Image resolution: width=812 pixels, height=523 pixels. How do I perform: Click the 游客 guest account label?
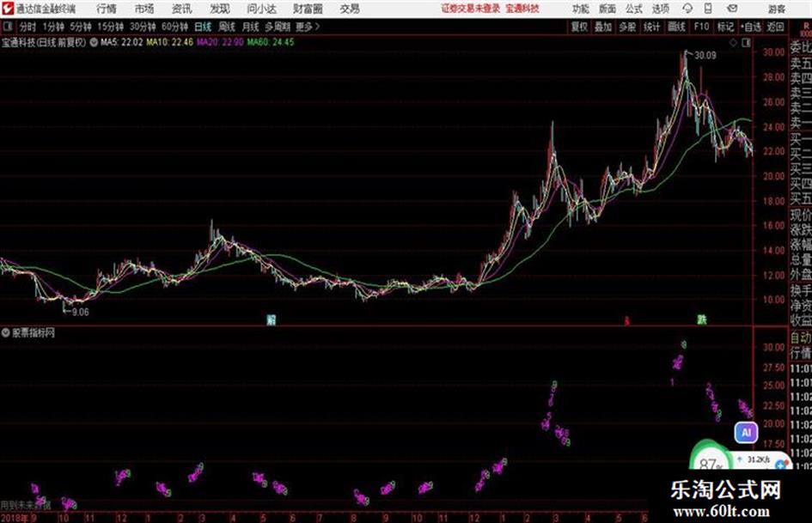coord(777,9)
